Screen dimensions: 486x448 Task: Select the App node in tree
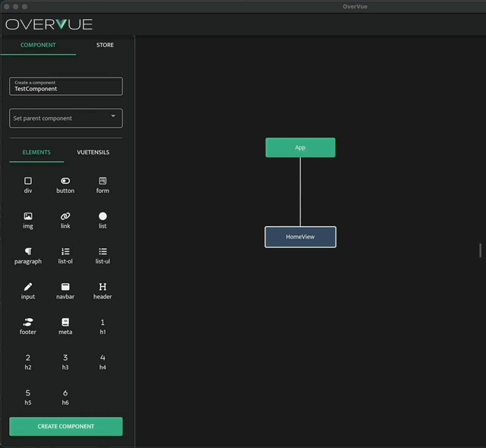tap(301, 147)
